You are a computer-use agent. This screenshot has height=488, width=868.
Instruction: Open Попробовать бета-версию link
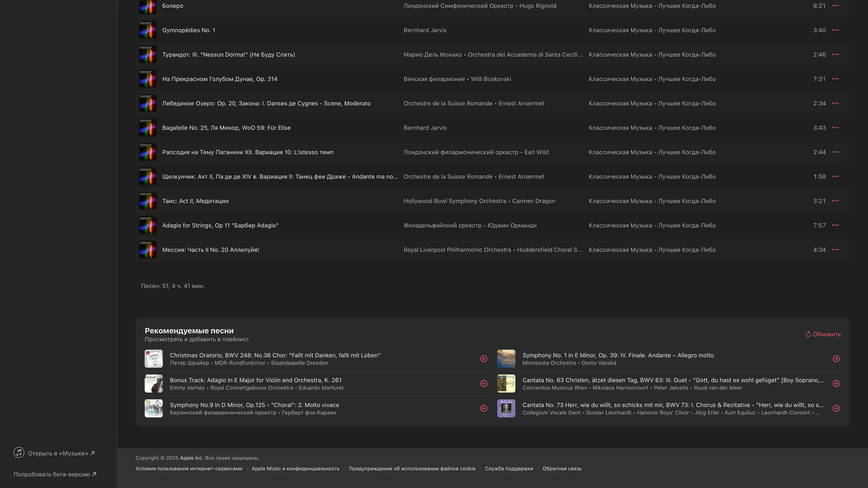pos(55,474)
